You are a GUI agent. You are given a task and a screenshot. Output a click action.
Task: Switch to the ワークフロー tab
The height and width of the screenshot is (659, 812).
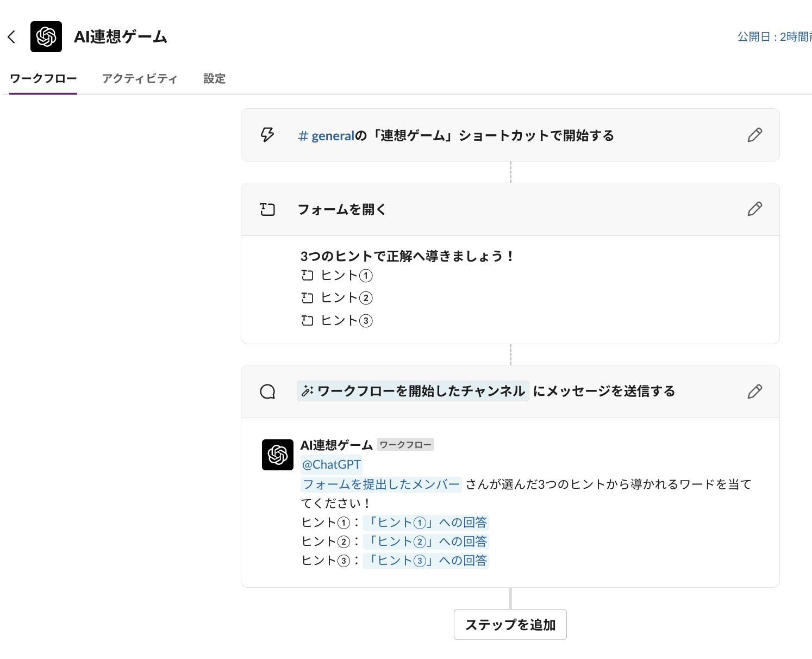43,79
